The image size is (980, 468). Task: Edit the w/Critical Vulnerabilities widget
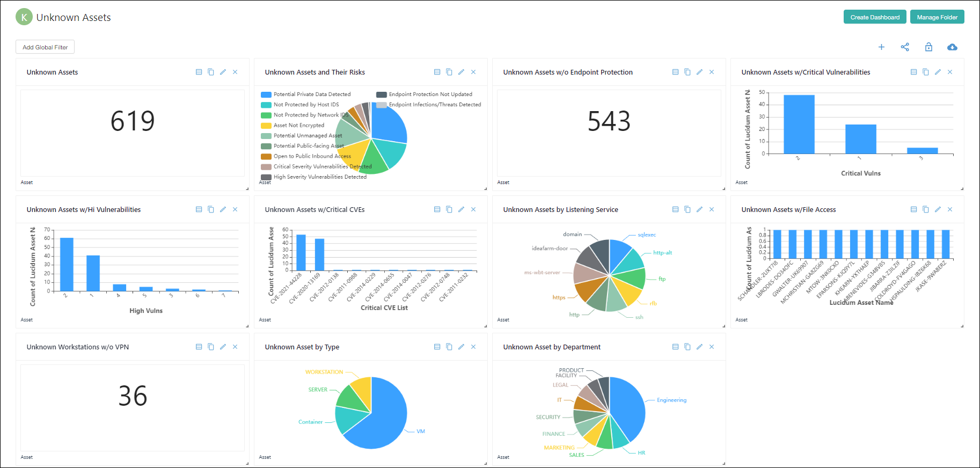click(x=938, y=72)
